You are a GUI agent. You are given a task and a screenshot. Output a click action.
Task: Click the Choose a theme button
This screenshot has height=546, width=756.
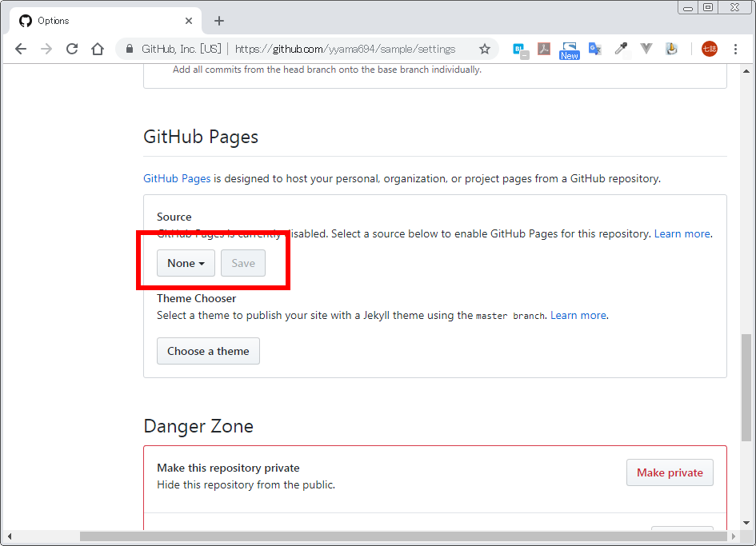coord(208,351)
